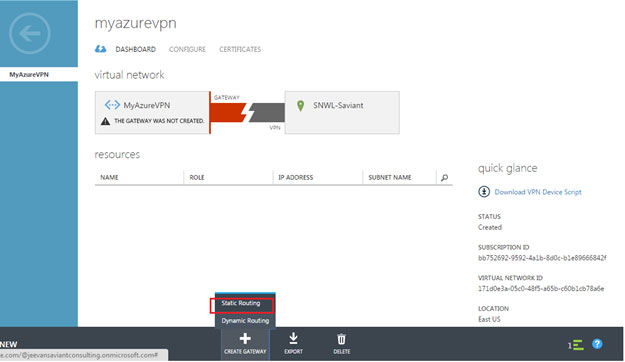Screen dimensions: 625x362
Task: Export the network configuration
Action: click(x=293, y=343)
